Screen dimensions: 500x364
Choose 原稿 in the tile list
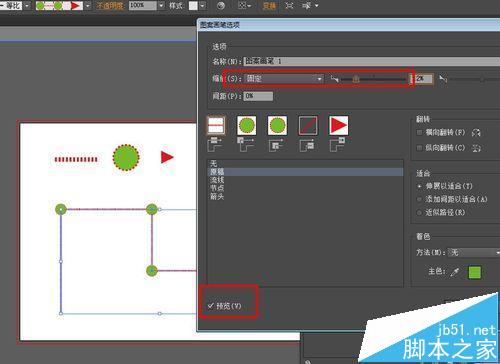pyautogui.click(x=305, y=172)
